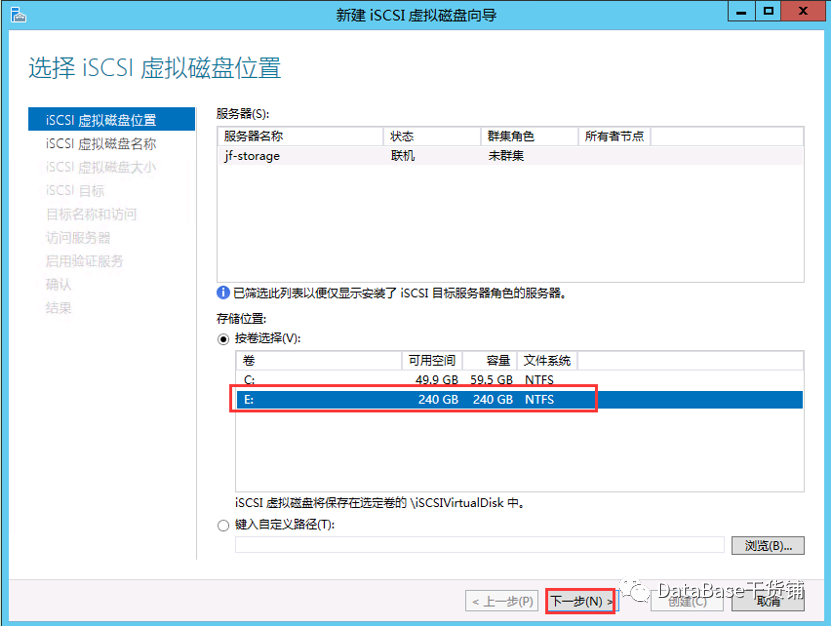Image resolution: width=831 pixels, height=626 pixels.
Task: Click the 浏览(B)... button
Action: [x=768, y=545]
